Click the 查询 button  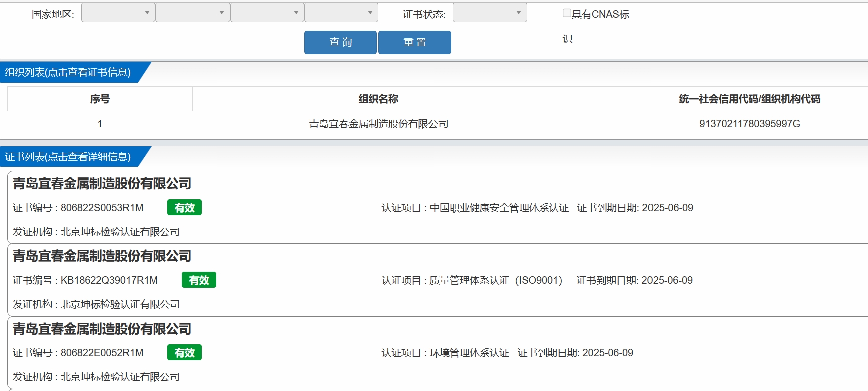(x=340, y=42)
